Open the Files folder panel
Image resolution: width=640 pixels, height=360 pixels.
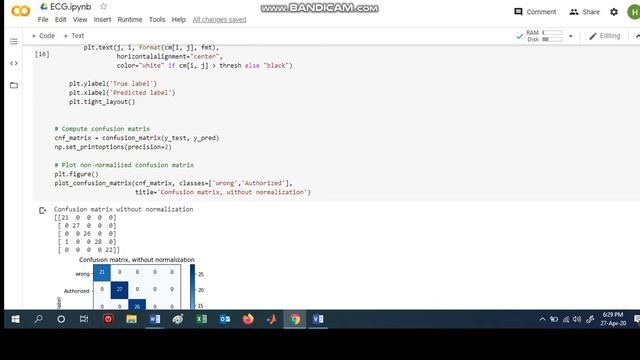click(x=14, y=85)
